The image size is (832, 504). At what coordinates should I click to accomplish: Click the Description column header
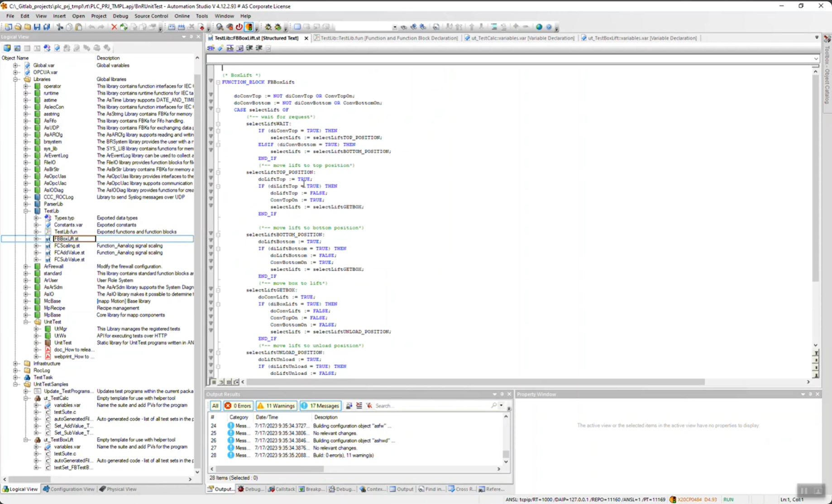click(x=326, y=417)
